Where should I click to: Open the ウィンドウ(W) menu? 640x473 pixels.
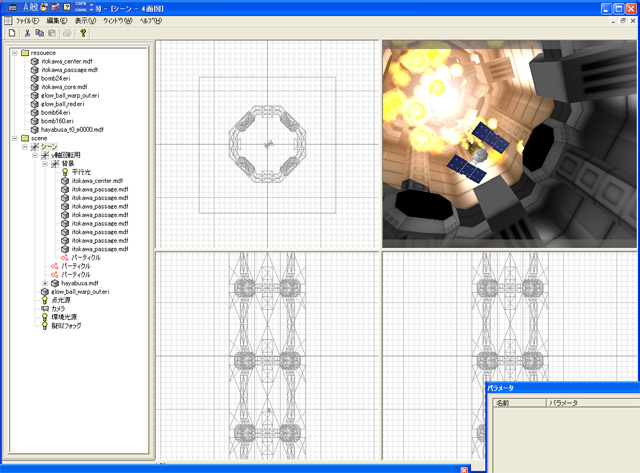pyautogui.click(x=118, y=20)
